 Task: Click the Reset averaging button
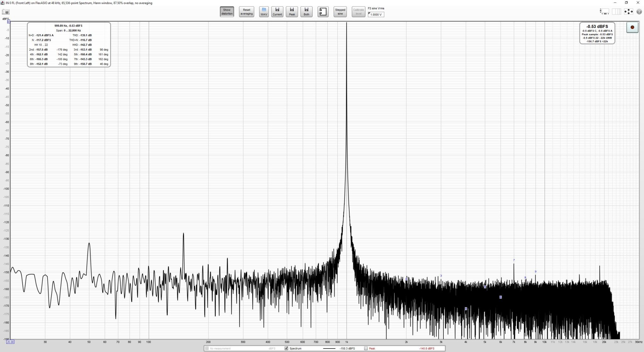click(x=247, y=12)
